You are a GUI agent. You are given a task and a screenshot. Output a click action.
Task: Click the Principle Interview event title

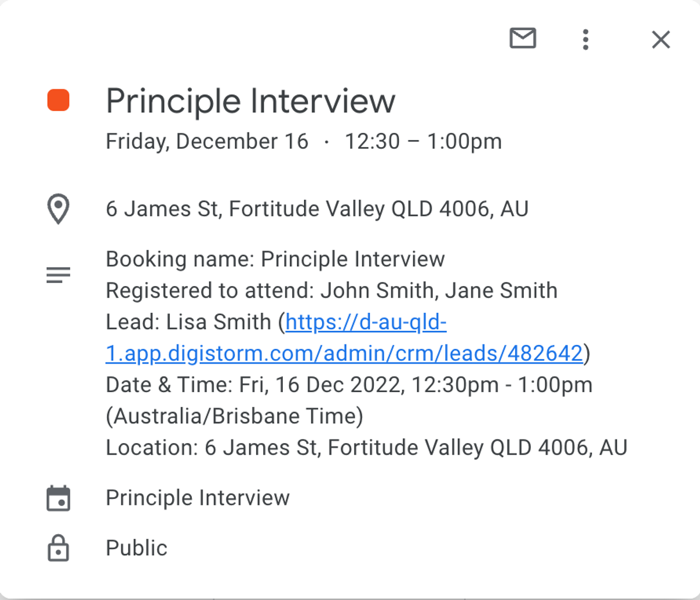(251, 101)
